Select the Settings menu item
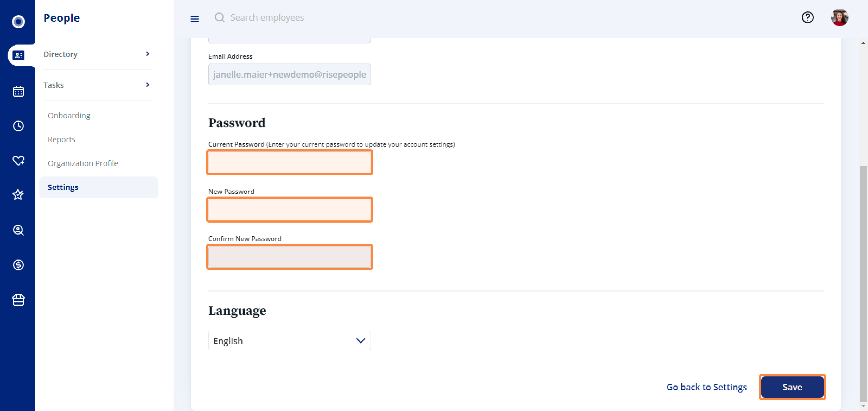The image size is (868, 411). pos(98,187)
